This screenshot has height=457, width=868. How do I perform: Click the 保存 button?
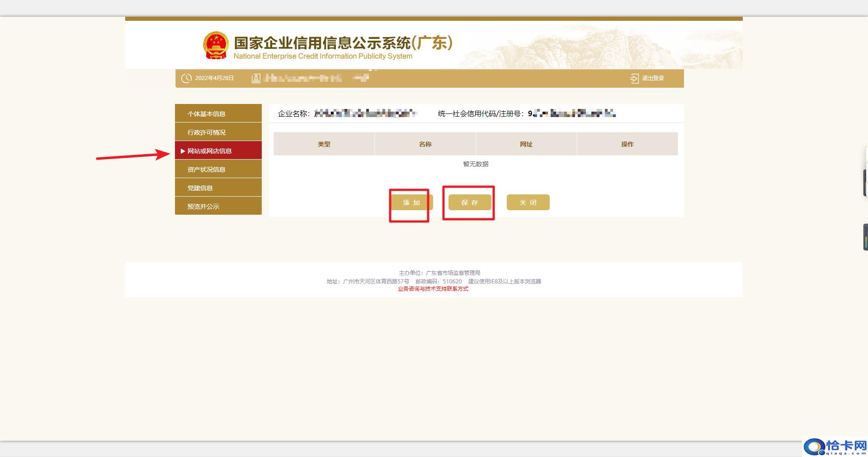(470, 203)
